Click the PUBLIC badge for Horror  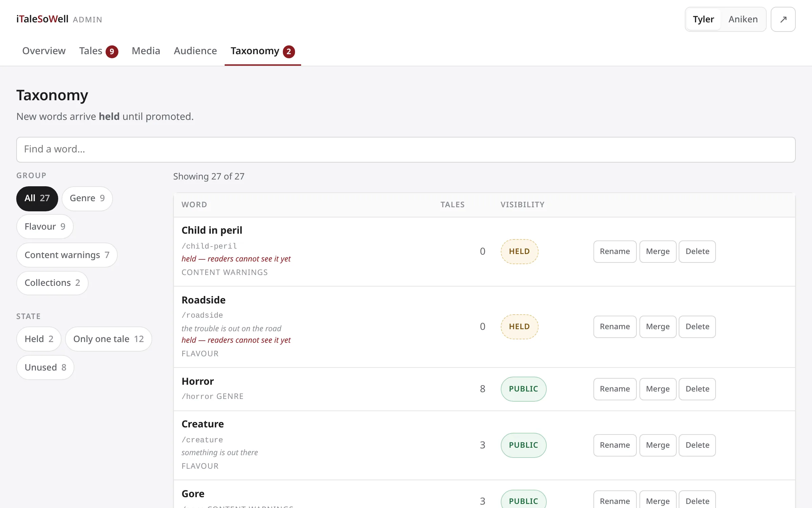click(x=523, y=389)
